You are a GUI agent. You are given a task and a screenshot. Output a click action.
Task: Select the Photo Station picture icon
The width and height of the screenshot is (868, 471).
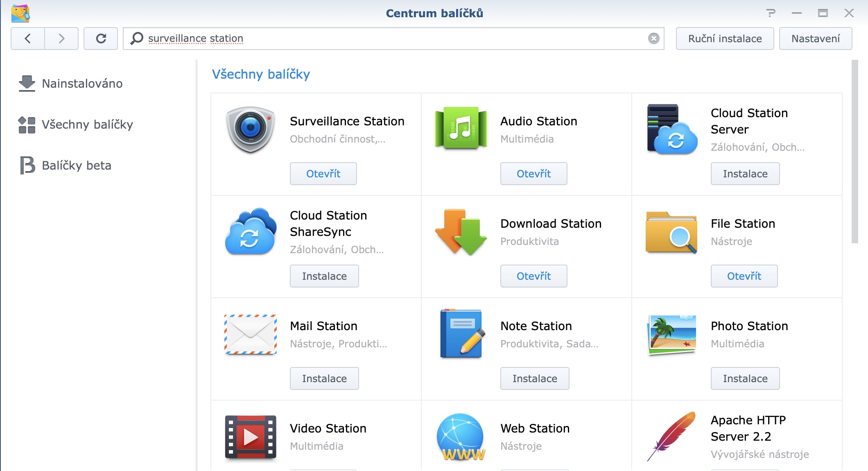pyautogui.click(x=671, y=334)
